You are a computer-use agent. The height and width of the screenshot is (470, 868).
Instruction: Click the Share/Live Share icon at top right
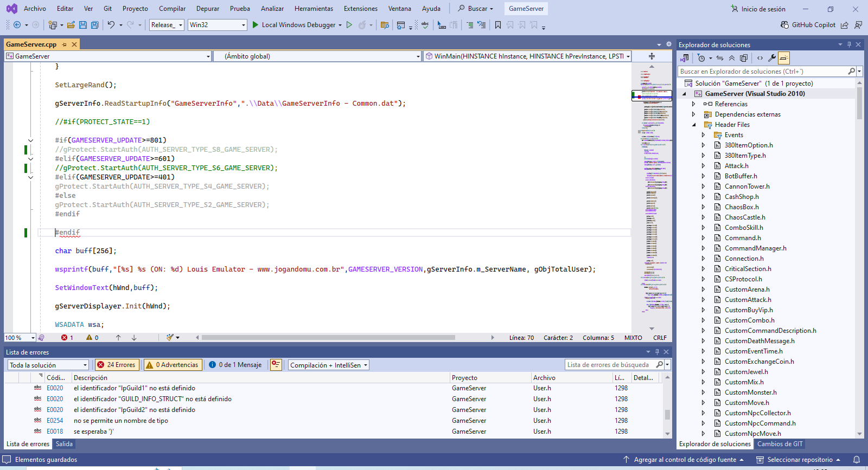(845, 25)
